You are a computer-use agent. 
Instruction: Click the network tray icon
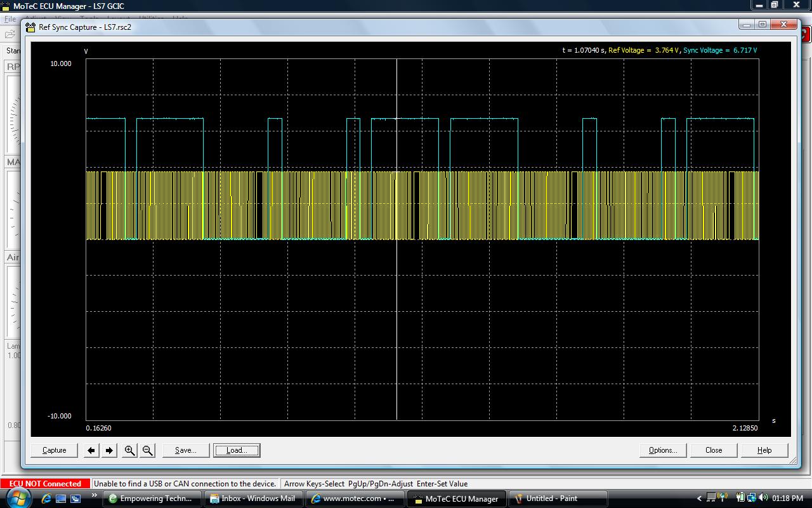click(x=751, y=498)
